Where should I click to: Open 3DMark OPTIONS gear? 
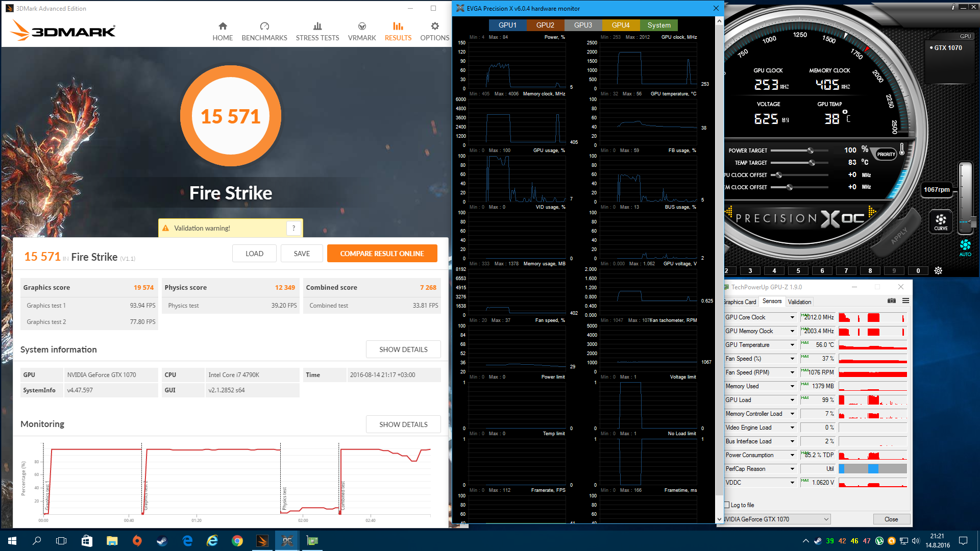pos(435,32)
